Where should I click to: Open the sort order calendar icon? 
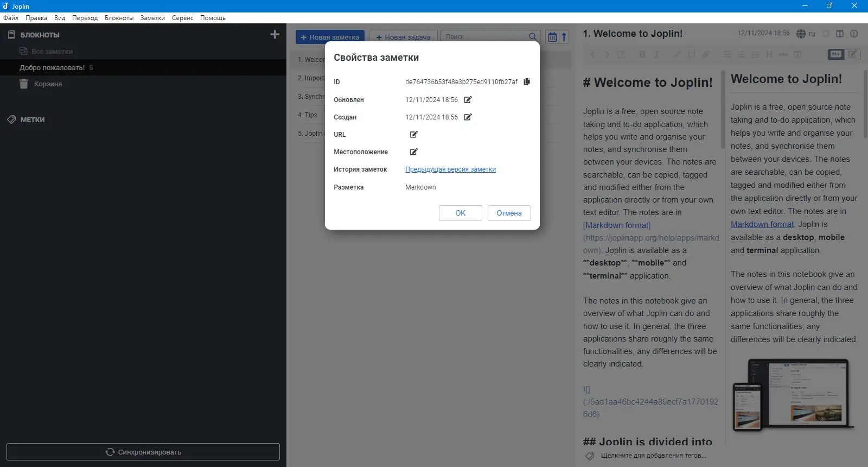pyautogui.click(x=552, y=37)
